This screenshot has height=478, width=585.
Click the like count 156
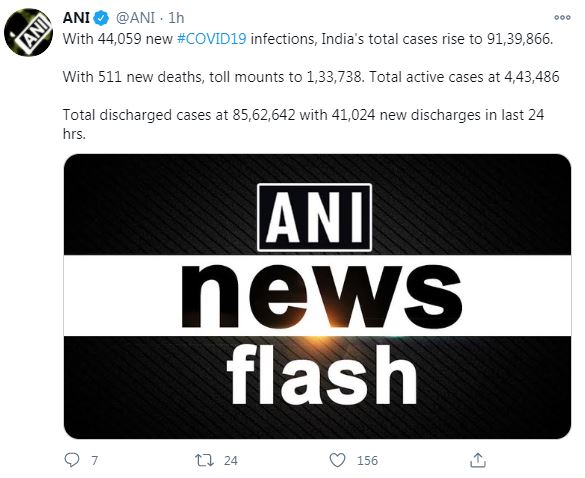pos(367,461)
